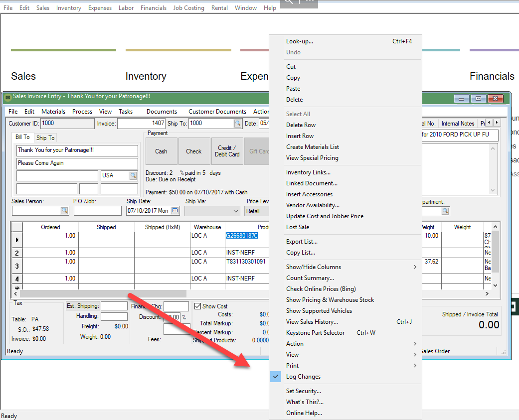Toggle Log Changes in the context menu
Viewport: 519px width, 420px height.
tap(303, 377)
